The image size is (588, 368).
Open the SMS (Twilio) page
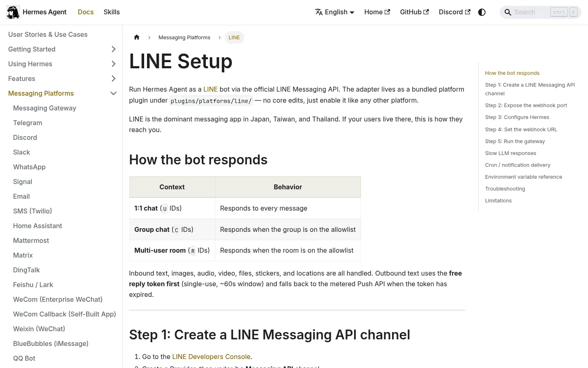point(33,211)
